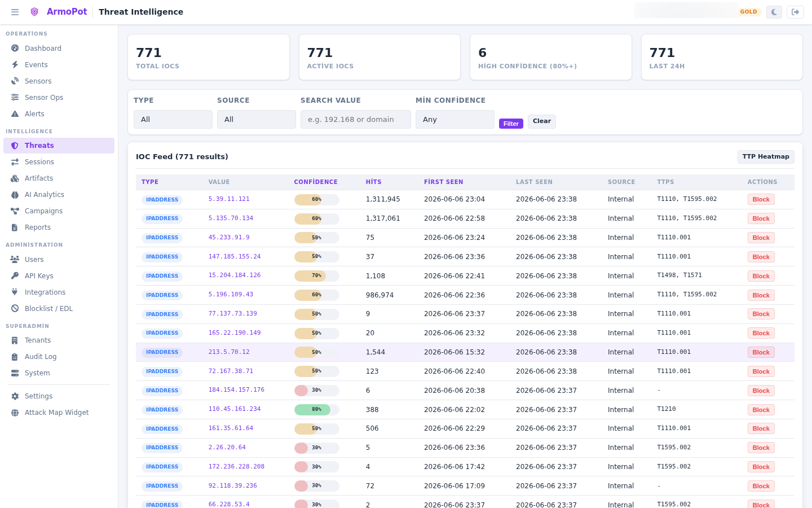Screen dimensions: 812x508
Task: Click 30% confidence bar for 2.26.20.64
Action: click(x=317, y=448)
